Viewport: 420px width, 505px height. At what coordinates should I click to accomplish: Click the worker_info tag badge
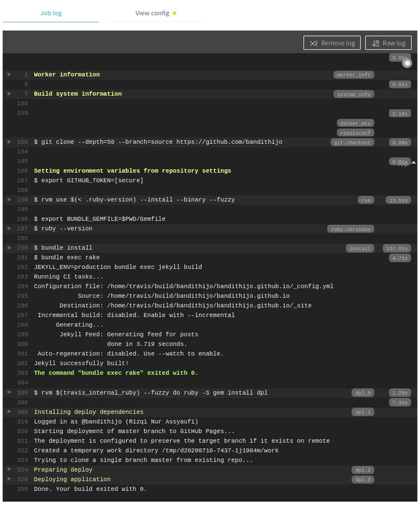(354, 74)
